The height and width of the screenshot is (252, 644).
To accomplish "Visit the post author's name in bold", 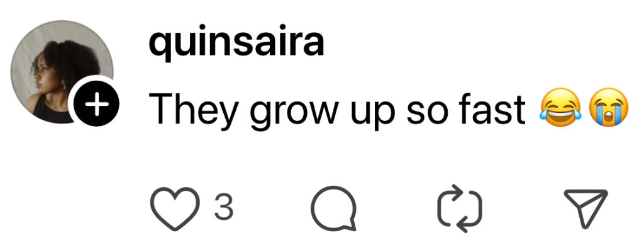I will pos(236,44).
